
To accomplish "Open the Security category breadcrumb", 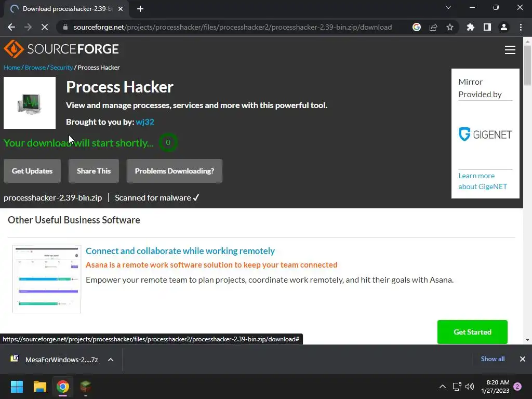I will [x=61, y=68].
